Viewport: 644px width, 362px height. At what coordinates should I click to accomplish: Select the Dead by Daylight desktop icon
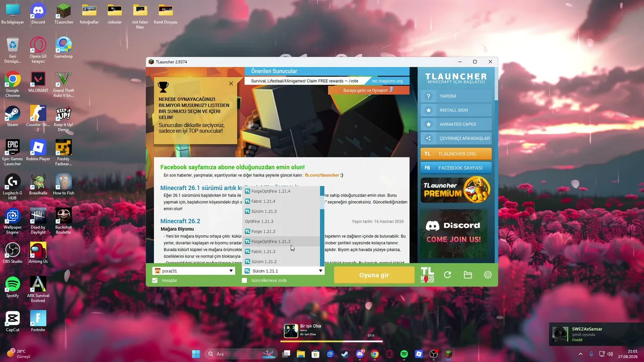point(38,221)
